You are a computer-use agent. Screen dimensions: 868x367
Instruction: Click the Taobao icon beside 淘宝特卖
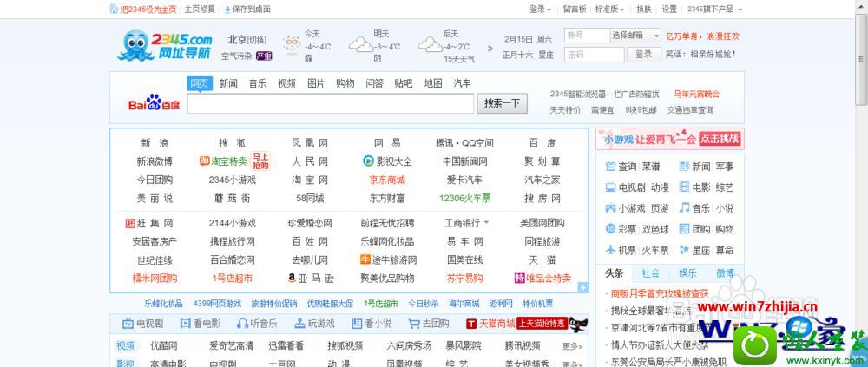tap(204, 161)
